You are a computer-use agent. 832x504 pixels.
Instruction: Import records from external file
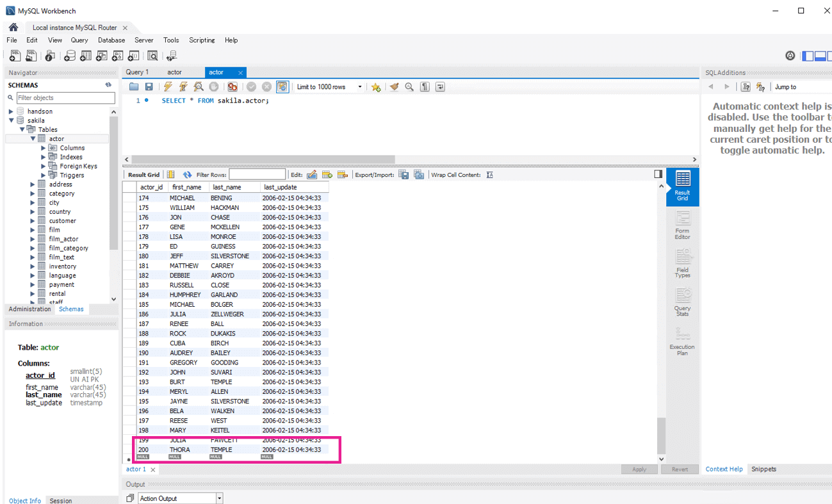419,175
